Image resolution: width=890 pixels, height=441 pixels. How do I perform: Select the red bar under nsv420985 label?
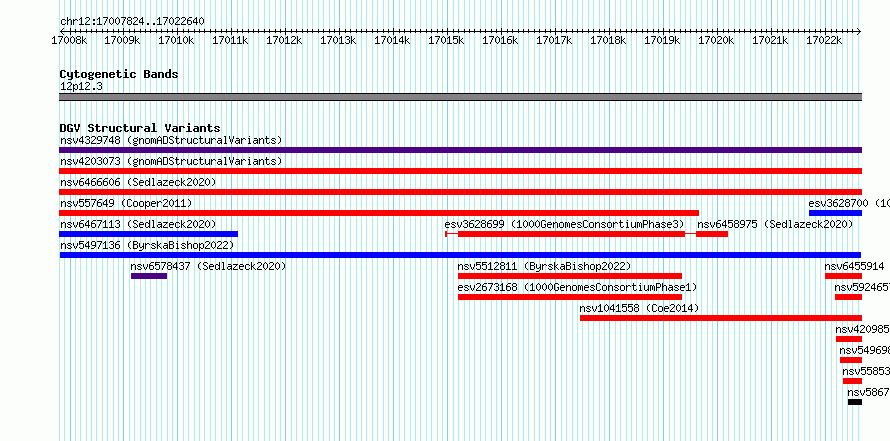[x=849, y=339]
